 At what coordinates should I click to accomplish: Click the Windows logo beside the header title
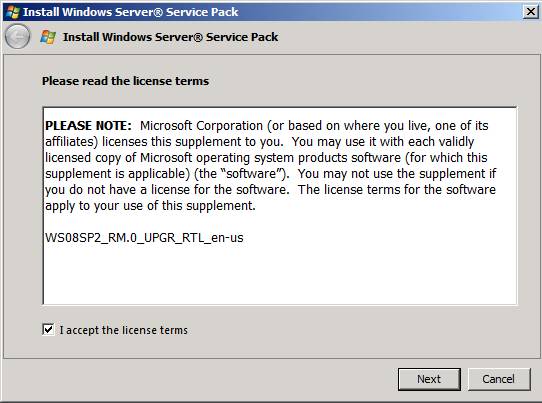[48, 37]
